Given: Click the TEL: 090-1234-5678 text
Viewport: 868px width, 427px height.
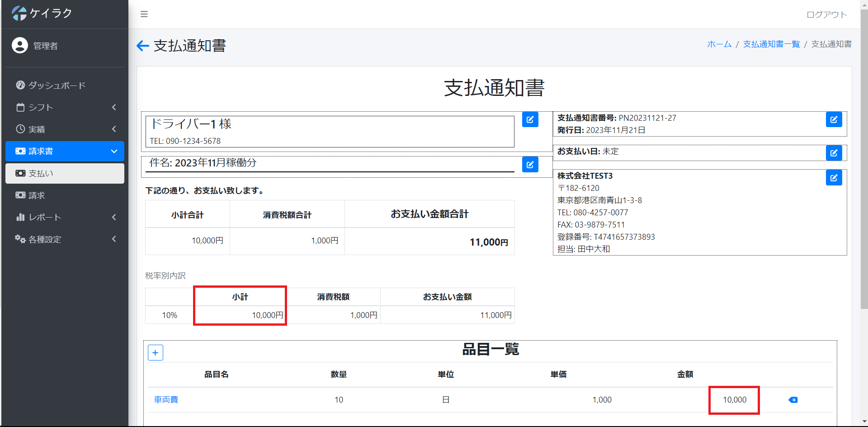Looking at the screenshot, I should click(x=185, y=141).
